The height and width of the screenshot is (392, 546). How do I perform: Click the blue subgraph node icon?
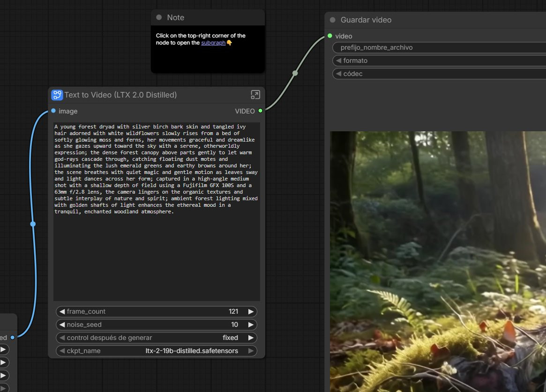pyautogui.click(x=57, y=95)
